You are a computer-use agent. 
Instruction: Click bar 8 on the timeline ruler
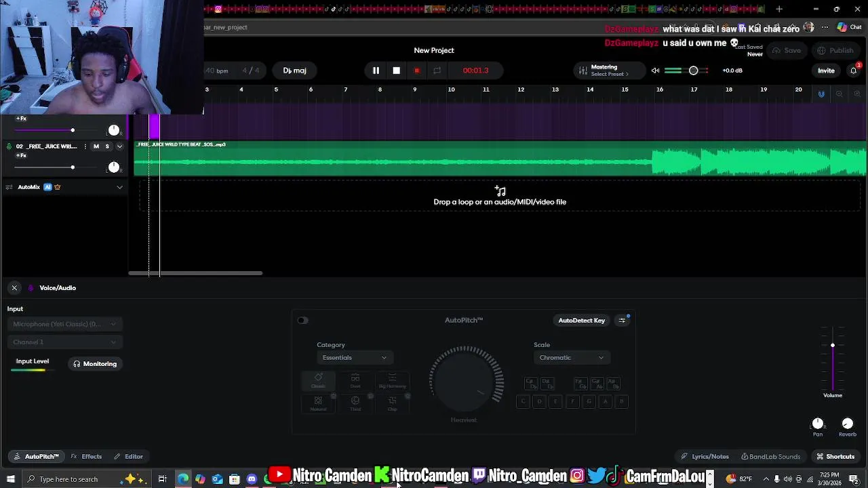click(x=380, y=89)
